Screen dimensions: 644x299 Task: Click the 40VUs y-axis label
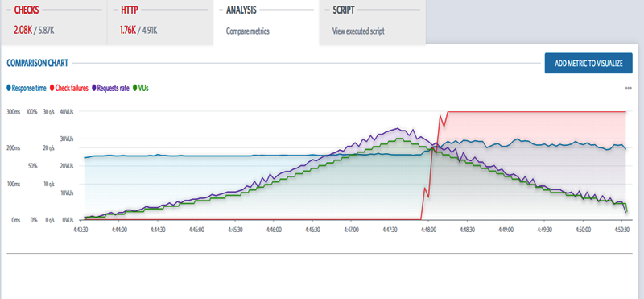[x=67, y=112]
